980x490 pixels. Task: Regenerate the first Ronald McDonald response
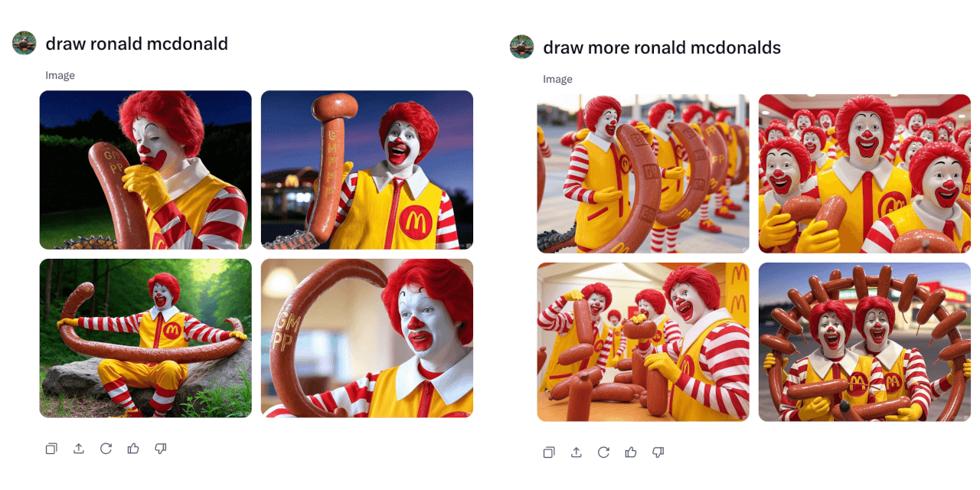[x=106, y=449]
